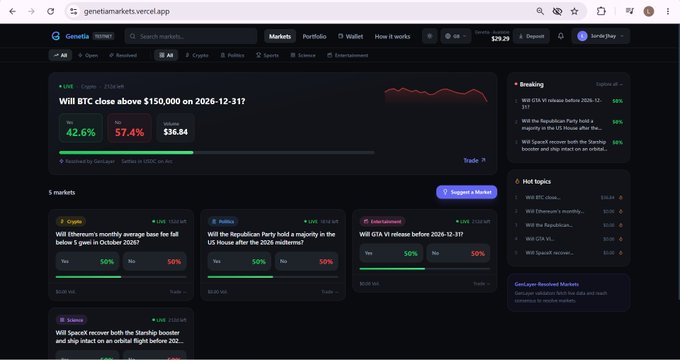Click the fire icon beside Will GTA VI
Image resolution: width=680 pixels, height=360 pixels.
[621, 239]
